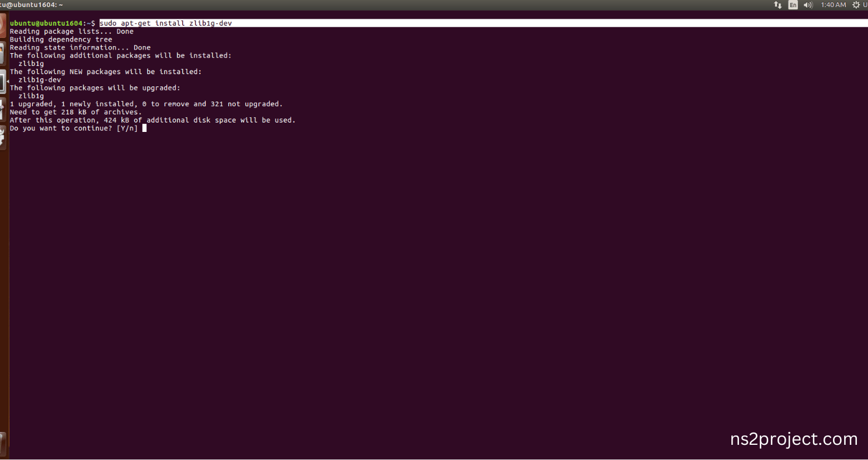
Task: Click 'The following packages will be upgraded' line
Action: tap(95, 88)
